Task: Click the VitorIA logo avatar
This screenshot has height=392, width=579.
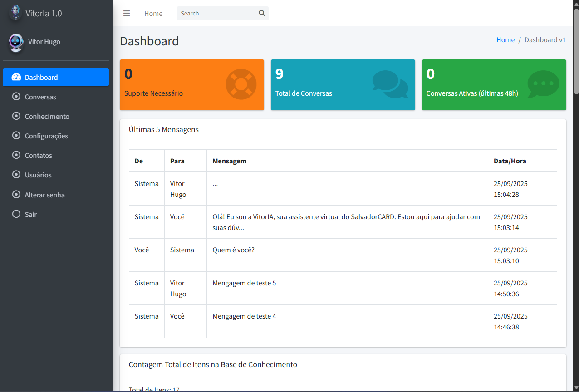Action: (16, 13)
